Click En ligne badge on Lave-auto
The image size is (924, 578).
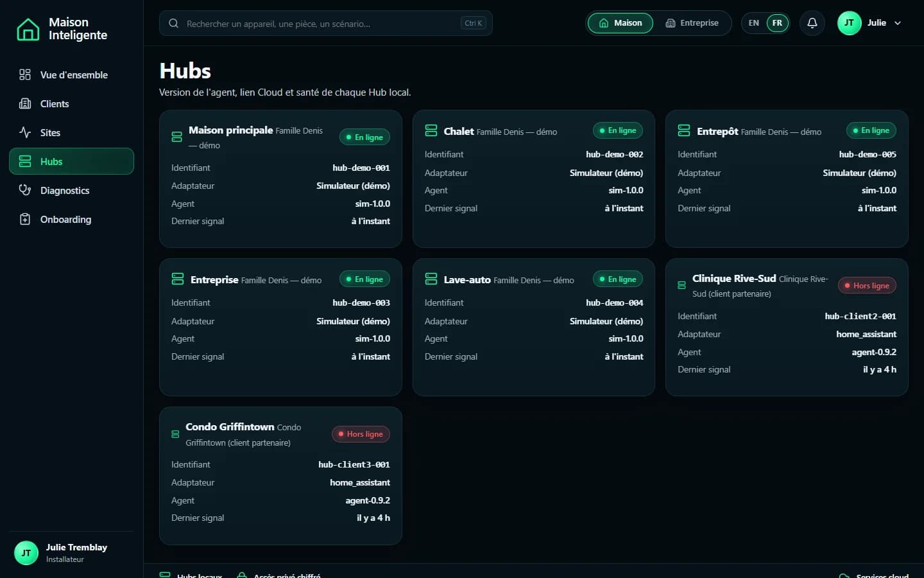click(618, 279)
